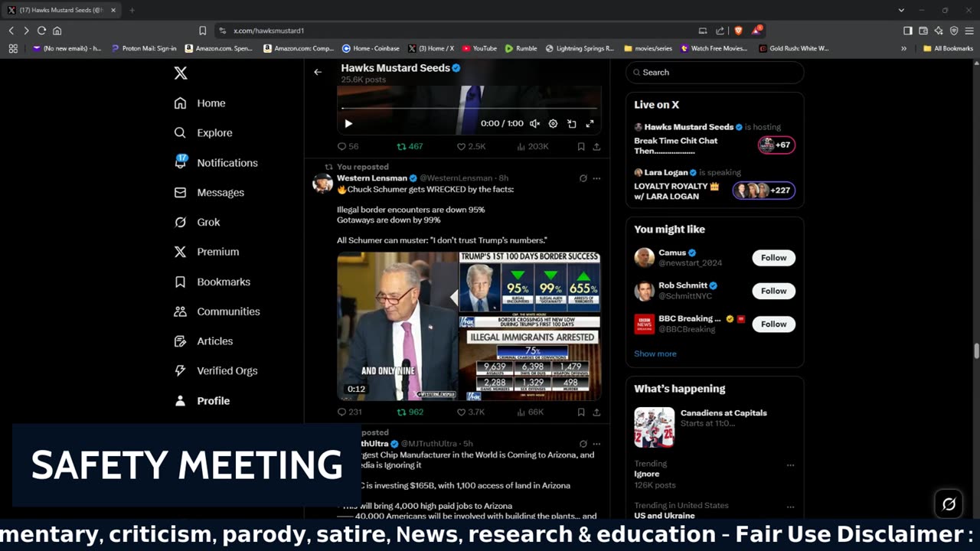The height and width of the screenshot is (551, 980).
Task: Open Verified Orgs in sidebar
Action: [216, 370]
